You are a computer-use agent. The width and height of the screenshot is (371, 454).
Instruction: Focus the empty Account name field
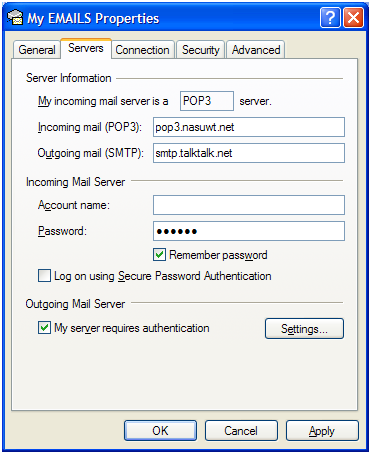(x=249, y=205)
